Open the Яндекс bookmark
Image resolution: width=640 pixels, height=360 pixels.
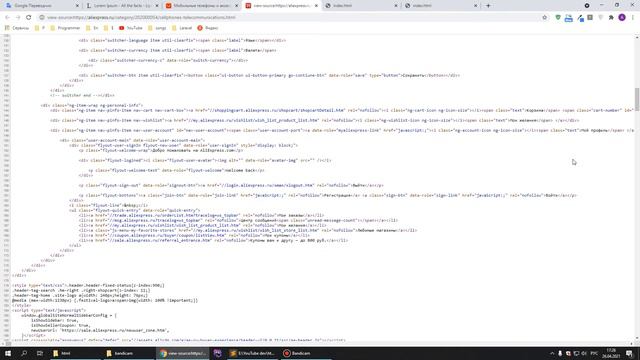[x=208, y=28]
